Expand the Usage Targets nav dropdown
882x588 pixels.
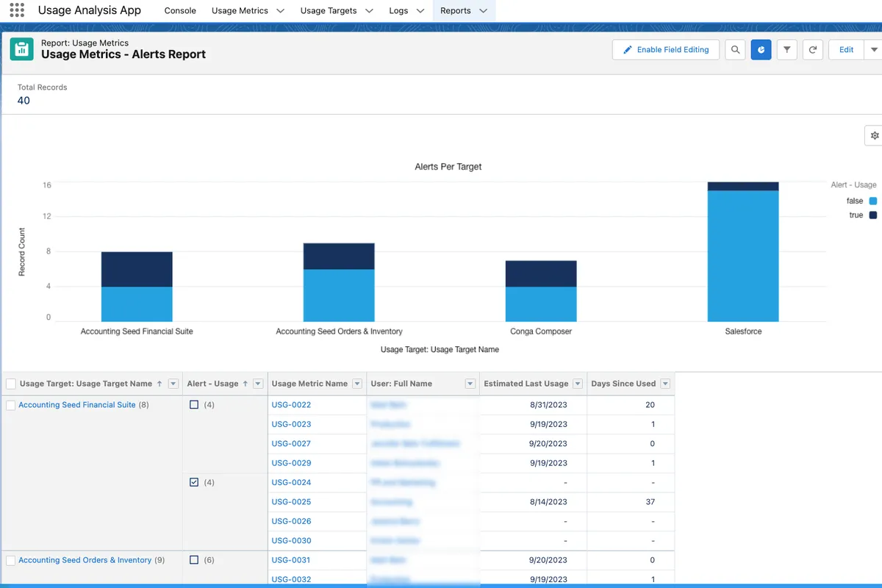pyautogui.click(x=369, y=11)
